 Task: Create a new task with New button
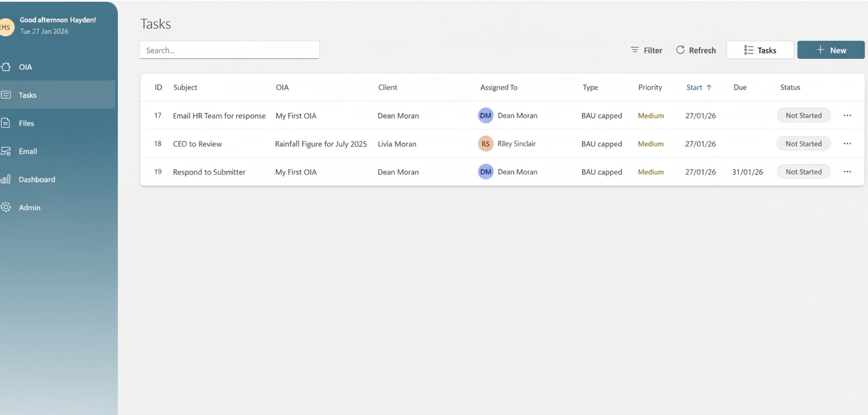tap(831, 50)
